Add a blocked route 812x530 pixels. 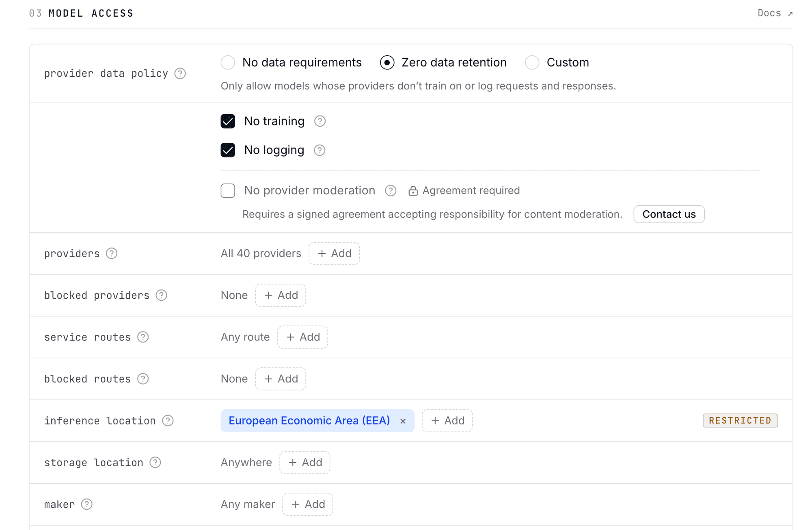(281, 379)
